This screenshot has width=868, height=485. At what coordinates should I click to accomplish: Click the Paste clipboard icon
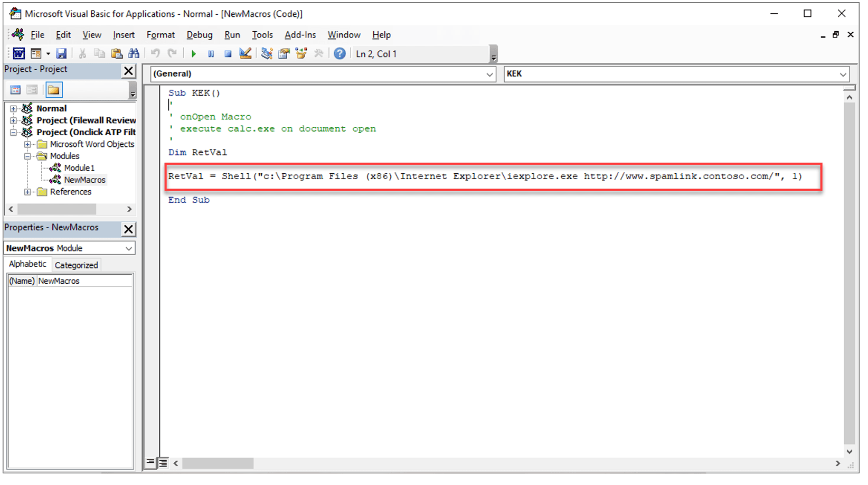point(117,54)
